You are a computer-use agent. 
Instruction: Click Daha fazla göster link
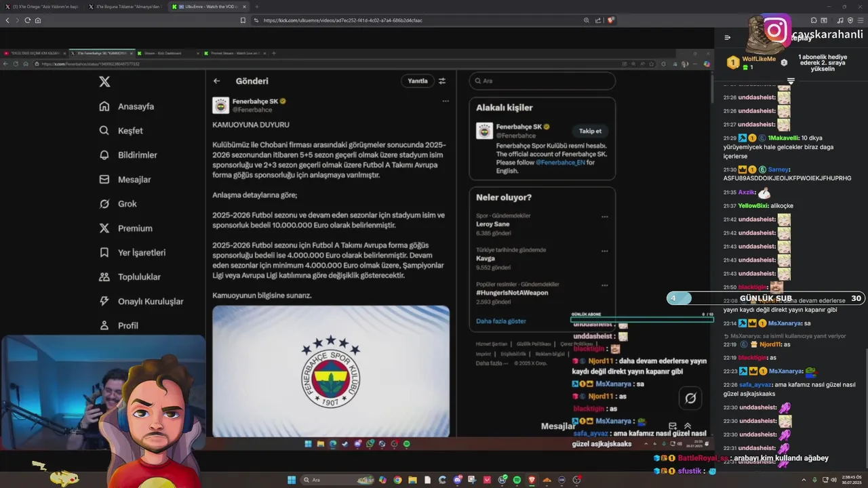point(501,321)
